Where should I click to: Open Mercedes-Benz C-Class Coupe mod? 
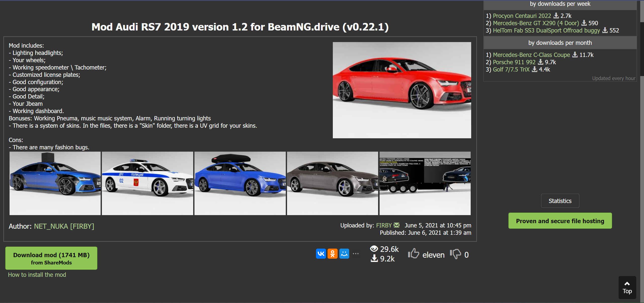pos(532,55)
